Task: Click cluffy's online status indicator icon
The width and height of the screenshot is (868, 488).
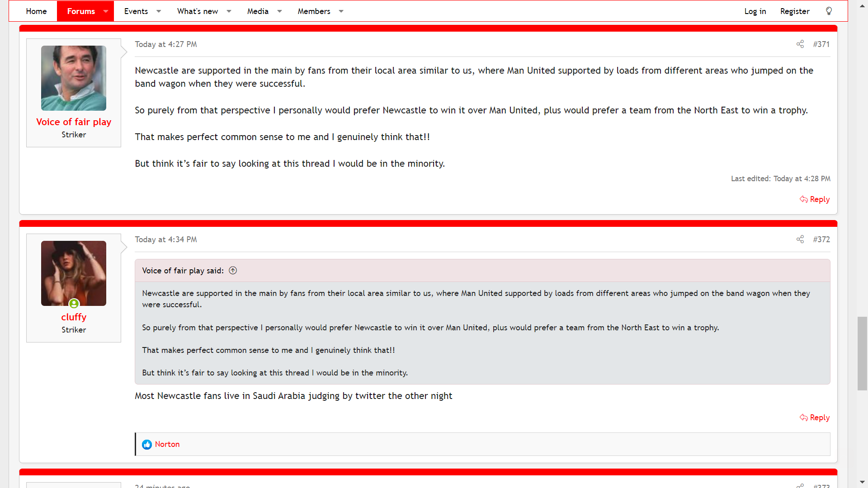Action: tap(74, 304)
